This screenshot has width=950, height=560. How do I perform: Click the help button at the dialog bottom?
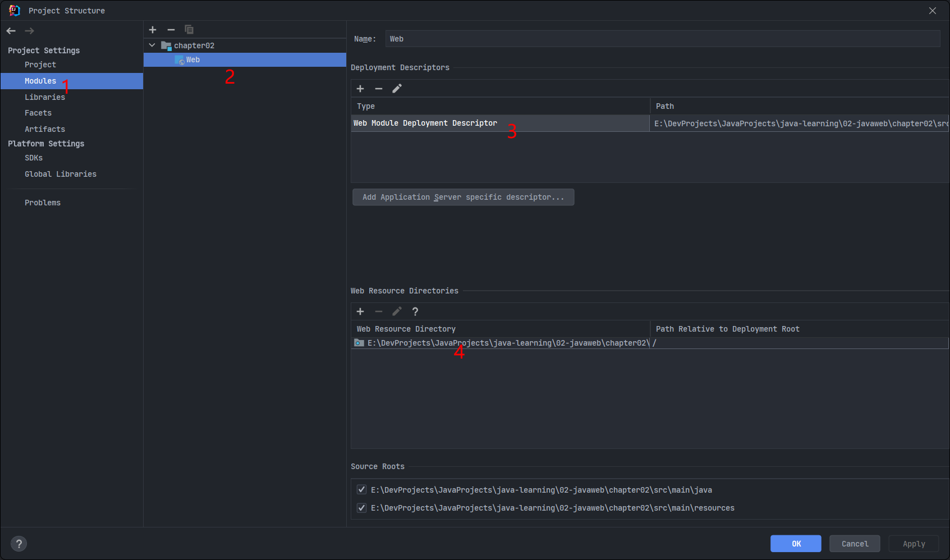pos(19,543)
